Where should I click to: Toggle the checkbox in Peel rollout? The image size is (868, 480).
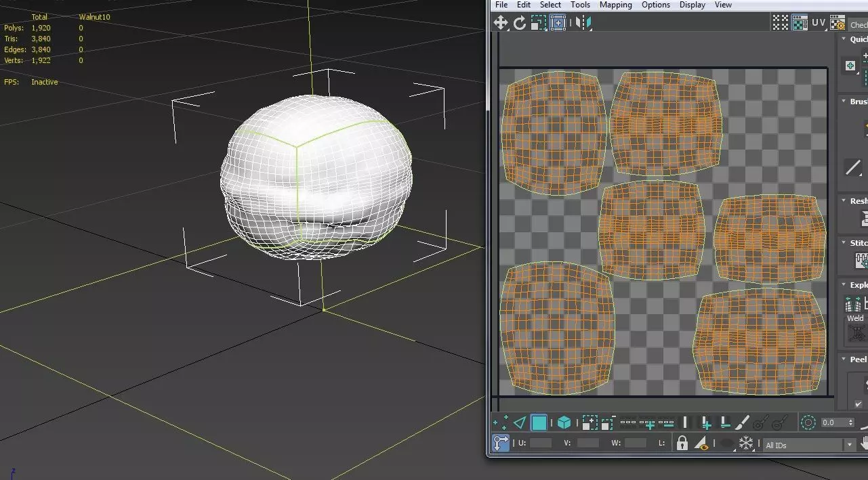[x=859, y=404]
